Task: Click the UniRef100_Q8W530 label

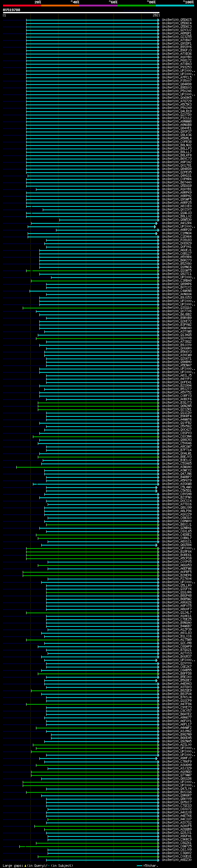Action: [177, 220]
